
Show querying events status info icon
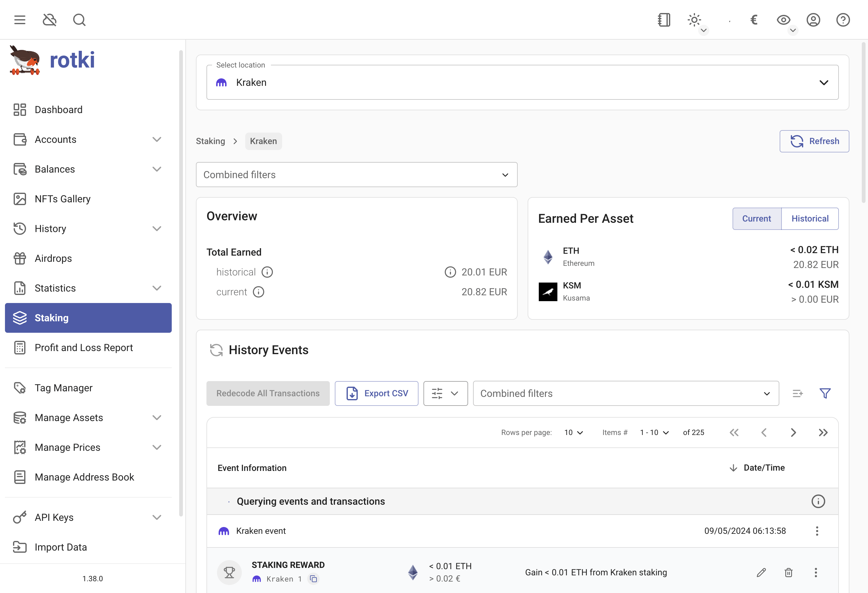818,501
